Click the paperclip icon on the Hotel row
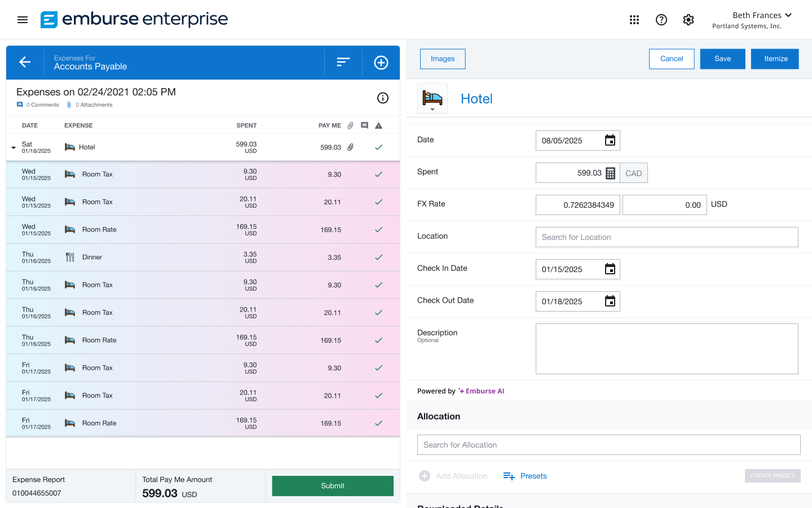Image resolution: width=812 pixels, height=508 pixels. [x=350, y=147]
